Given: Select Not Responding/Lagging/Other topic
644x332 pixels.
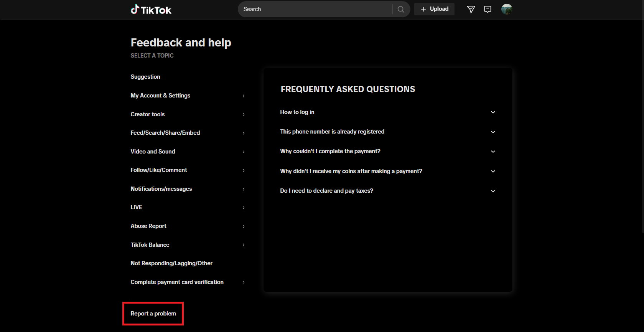Looking at the screenshot, I should [171, 263].
